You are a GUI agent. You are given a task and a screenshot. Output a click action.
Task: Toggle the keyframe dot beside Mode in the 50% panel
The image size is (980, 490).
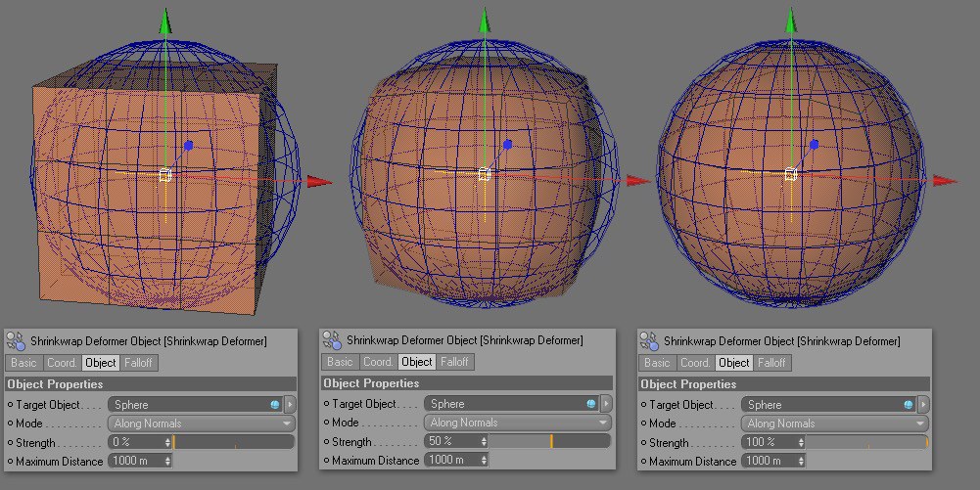[327, 423]
